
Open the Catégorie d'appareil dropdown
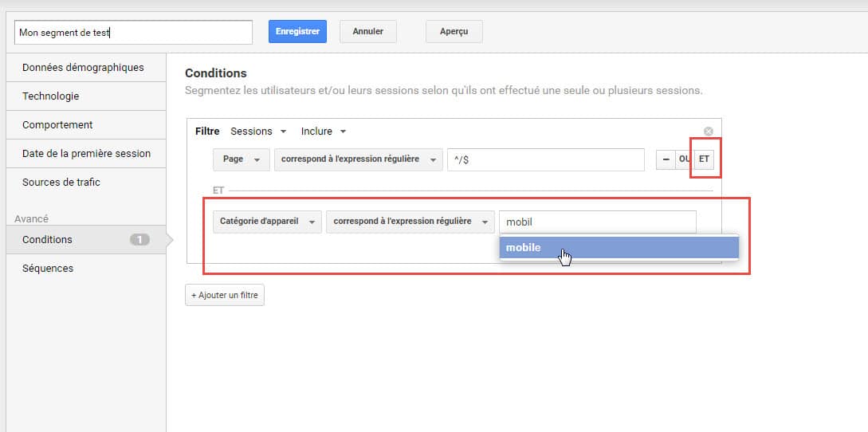tap(267, 222)
